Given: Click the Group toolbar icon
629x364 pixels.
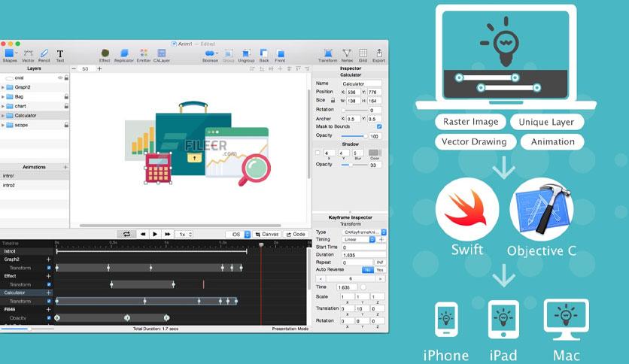Looking at the screenshot, I should pyautogui.click(x=228, y=56).
